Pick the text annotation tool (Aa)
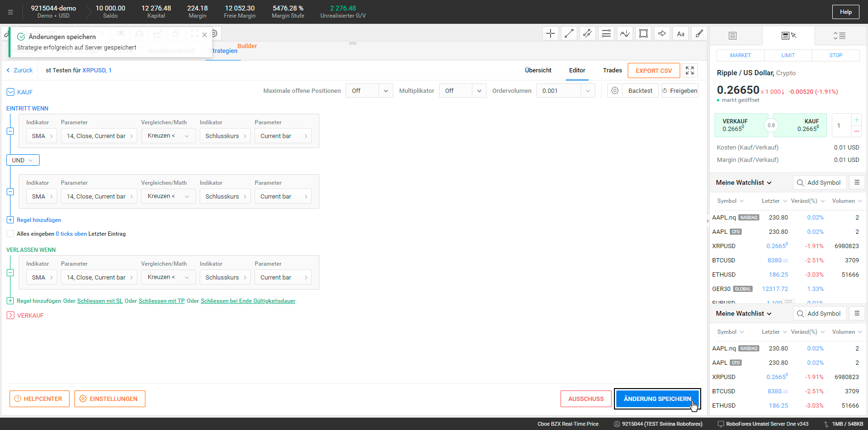The width and height of the screenshot is (868, 430). pos(681,33)
